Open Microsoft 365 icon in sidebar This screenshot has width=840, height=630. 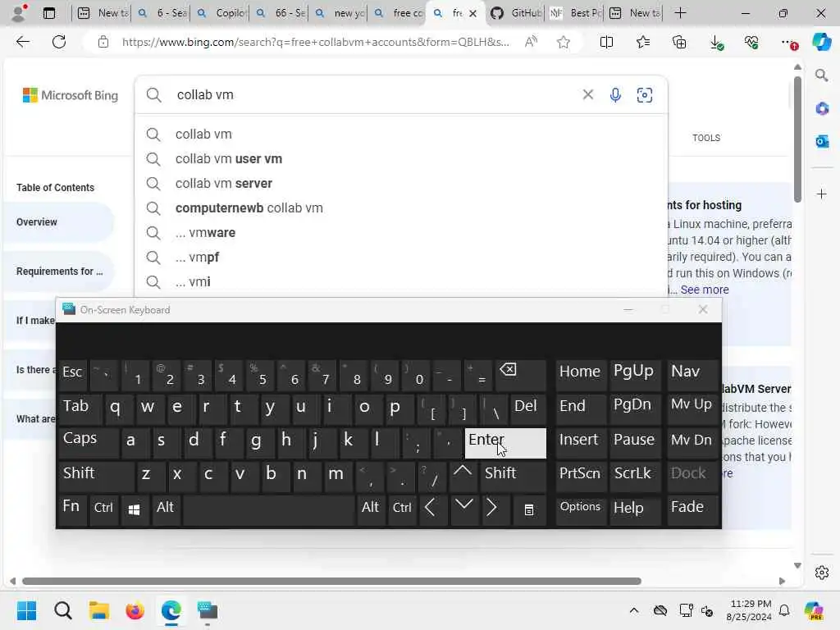tap(822, 109)
